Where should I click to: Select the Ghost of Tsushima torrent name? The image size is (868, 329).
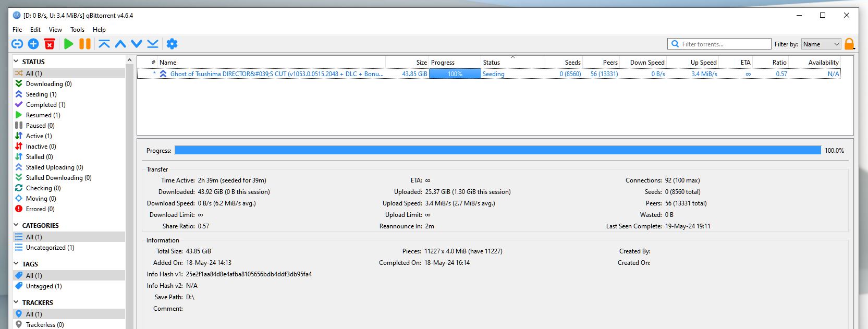point(277,74)
